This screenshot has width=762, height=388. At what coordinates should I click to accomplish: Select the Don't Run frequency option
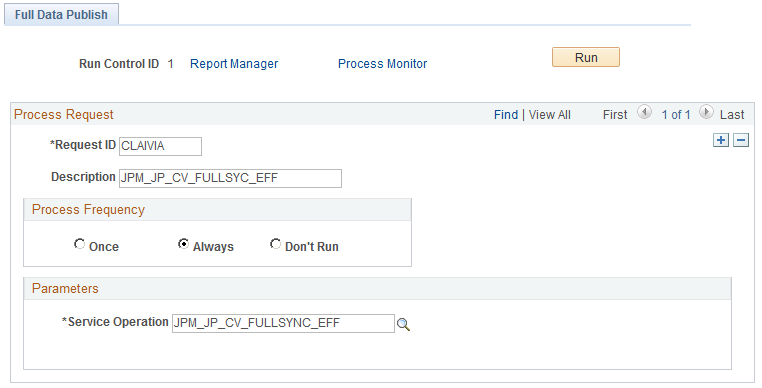(x=276, y=244)
